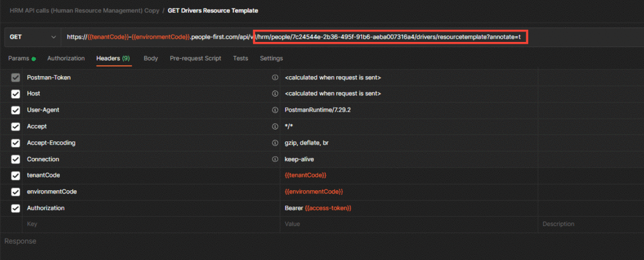Screen dimensions: 644x260
Task: Open the Pre-request Script tab
Action: pyautogui.click(x=196, y=59)
